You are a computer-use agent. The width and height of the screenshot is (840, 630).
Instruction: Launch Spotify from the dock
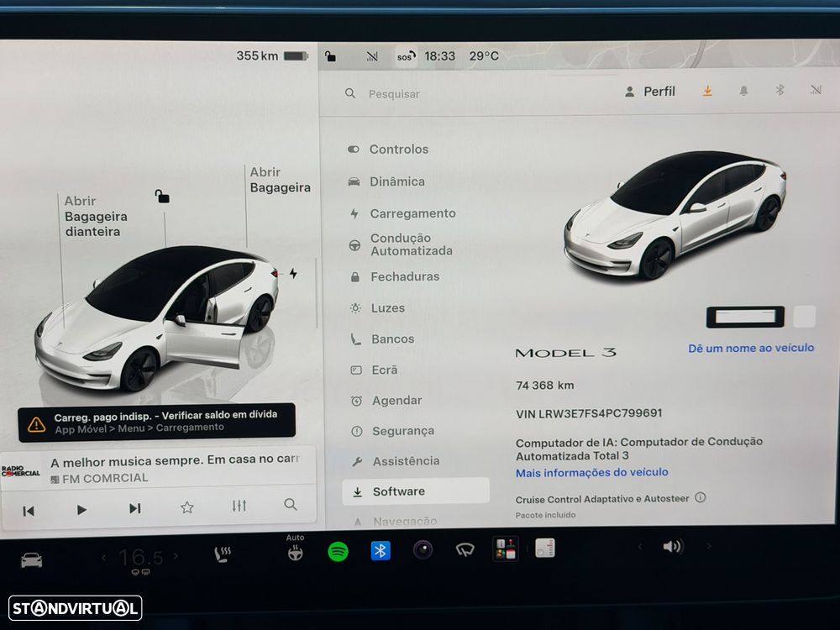[x=338, y=551]
